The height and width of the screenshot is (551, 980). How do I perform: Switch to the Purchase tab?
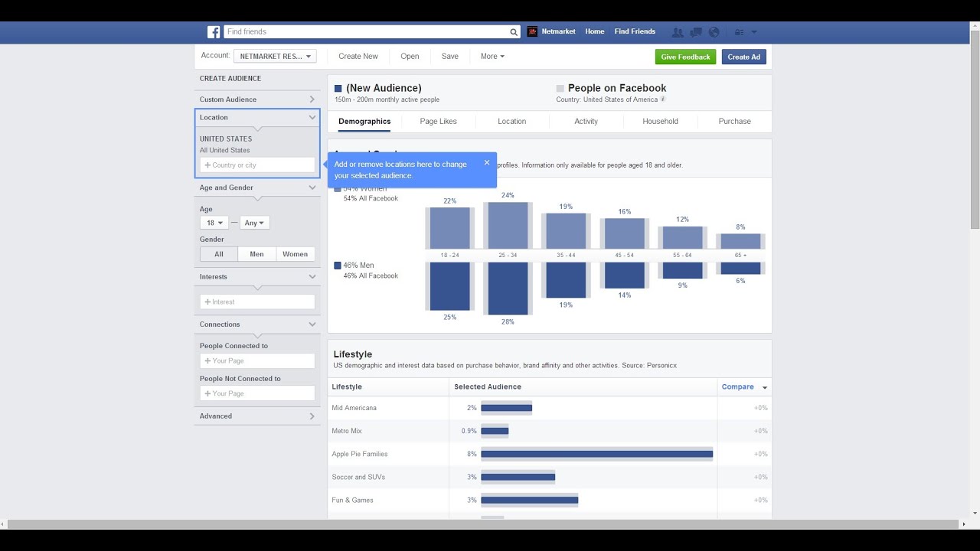point(735,121)
